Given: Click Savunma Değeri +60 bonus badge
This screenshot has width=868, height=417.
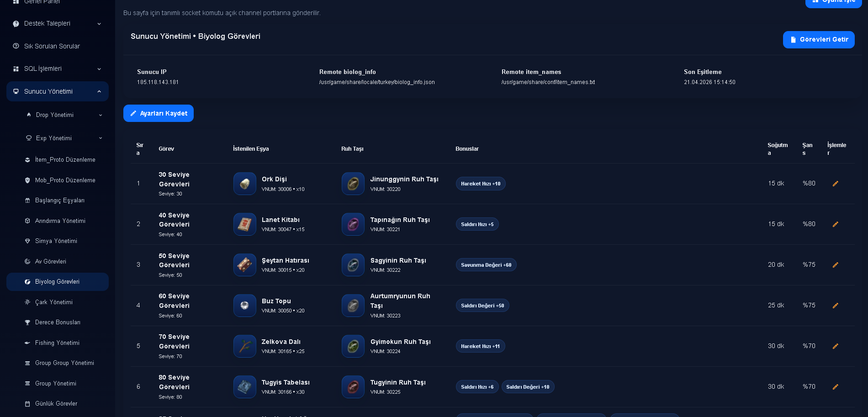Looking at the screenshot, I should pyautogui.click(x=486, y=265).
